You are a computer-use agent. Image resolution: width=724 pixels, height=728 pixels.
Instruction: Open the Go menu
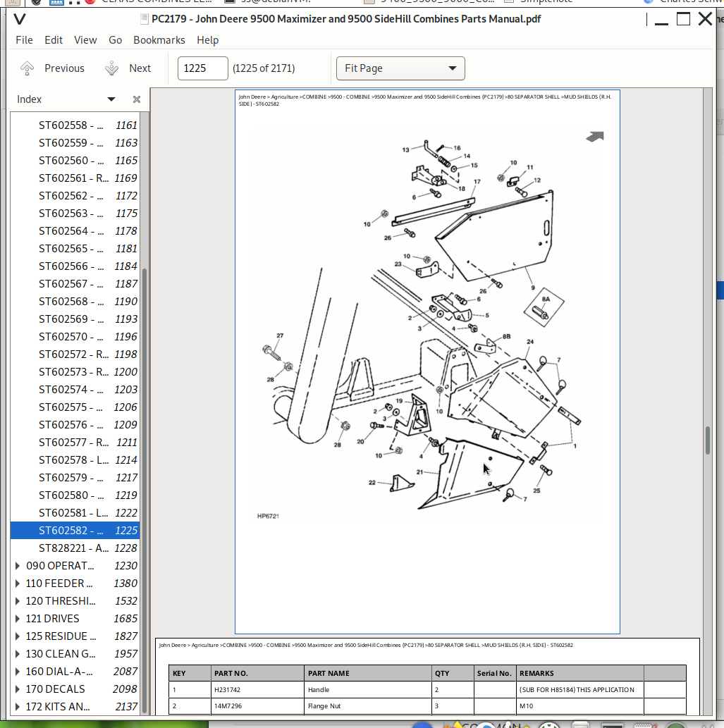click(115, 40)
